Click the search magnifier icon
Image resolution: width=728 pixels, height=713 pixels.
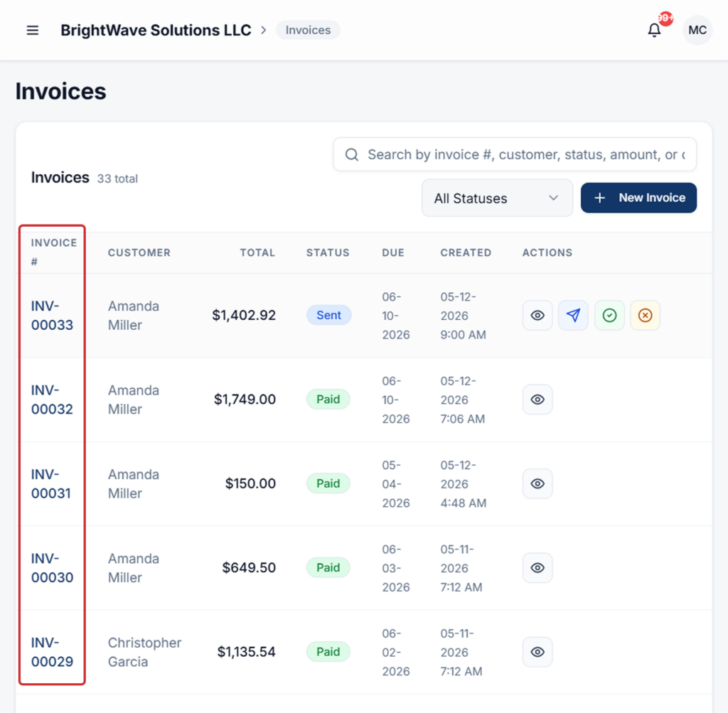coord(352,154)
